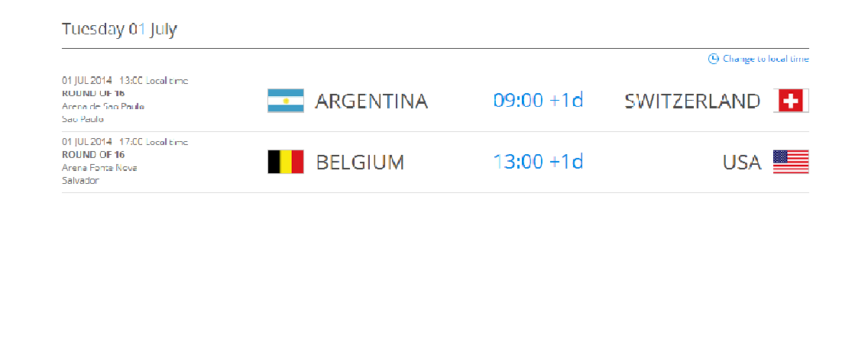Click the second ROUND OF 16 label
Screen dimensions: 868x351
93,155
